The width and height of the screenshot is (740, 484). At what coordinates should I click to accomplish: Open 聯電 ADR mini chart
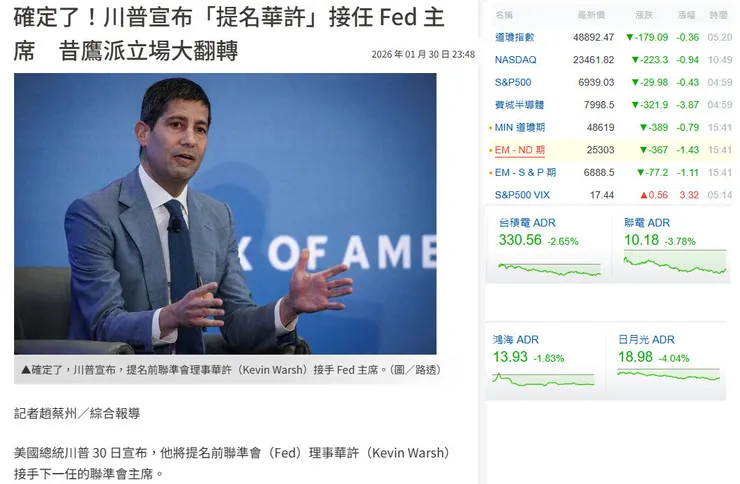click(674, 265)
